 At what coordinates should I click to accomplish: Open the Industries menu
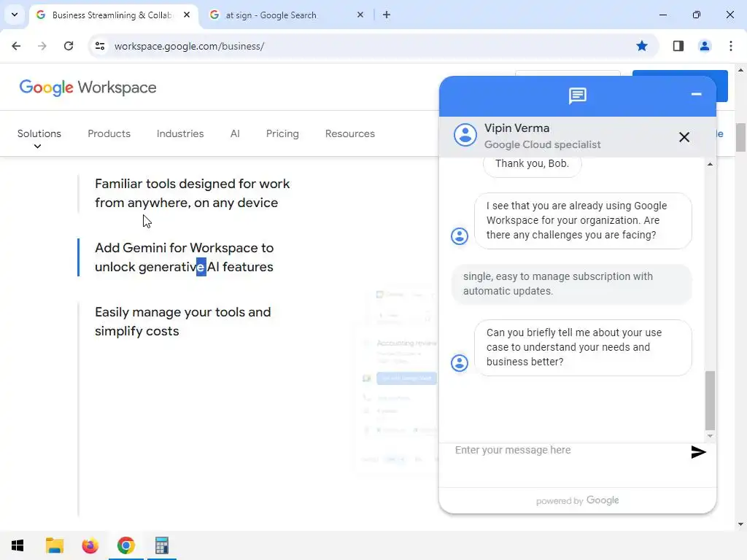pos(180,134)
